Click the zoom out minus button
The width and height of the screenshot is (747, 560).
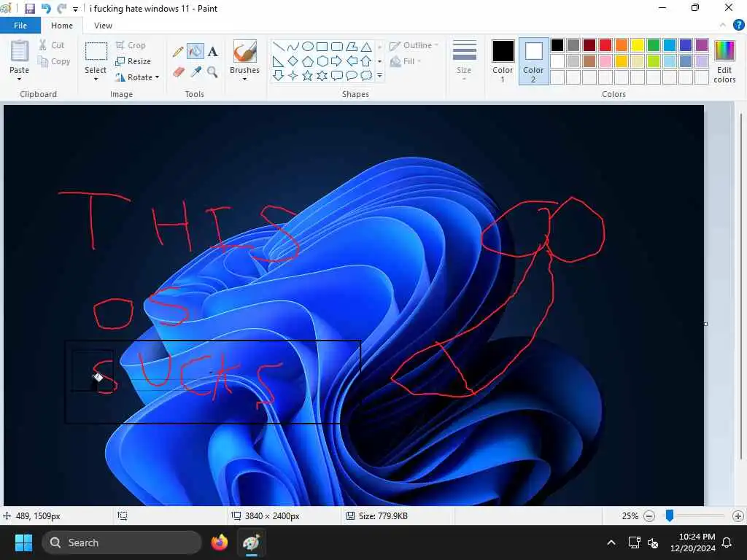649,516
